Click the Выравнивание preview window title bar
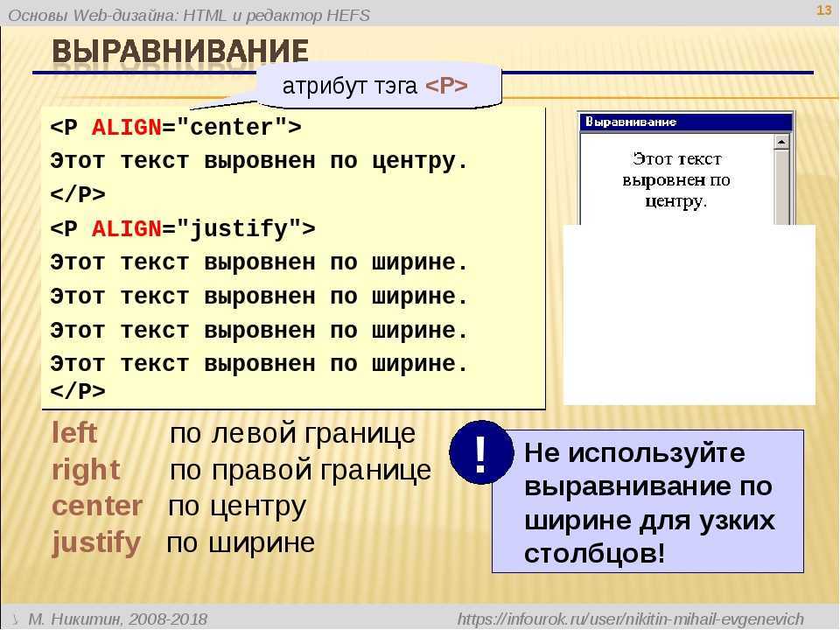The height and width of the screenshot is (630, 840). (x=685, y=122)
